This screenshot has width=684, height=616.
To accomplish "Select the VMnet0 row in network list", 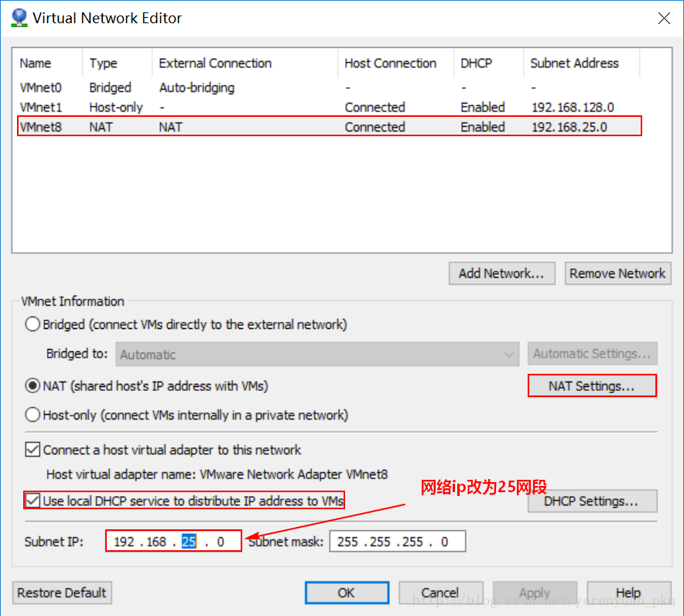I will click(x=330, y=87).
